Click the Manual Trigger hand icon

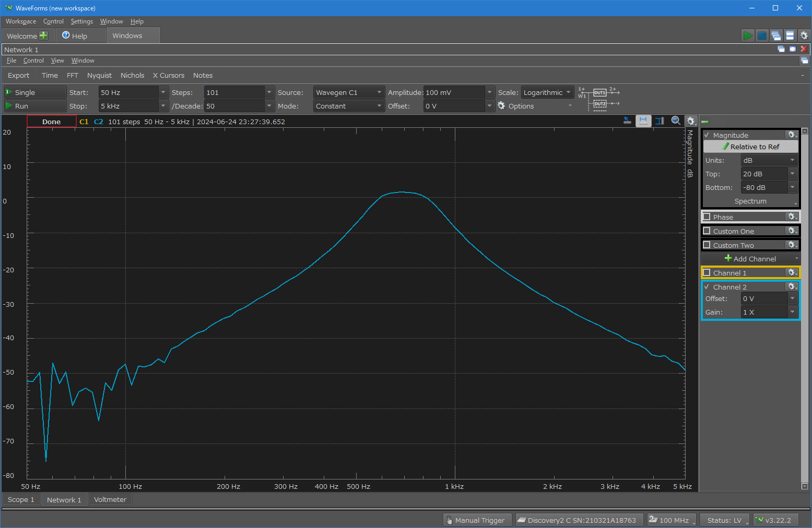[449, 520]
